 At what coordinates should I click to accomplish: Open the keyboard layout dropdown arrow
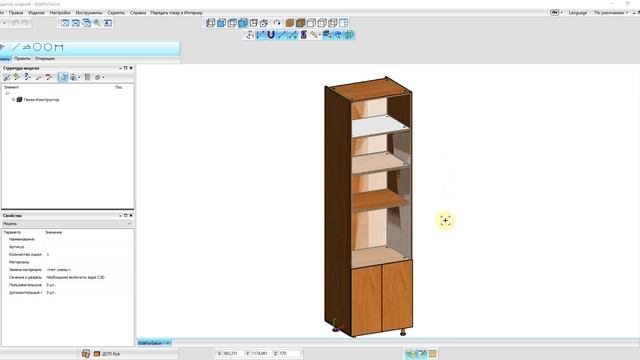pos(562,13)
